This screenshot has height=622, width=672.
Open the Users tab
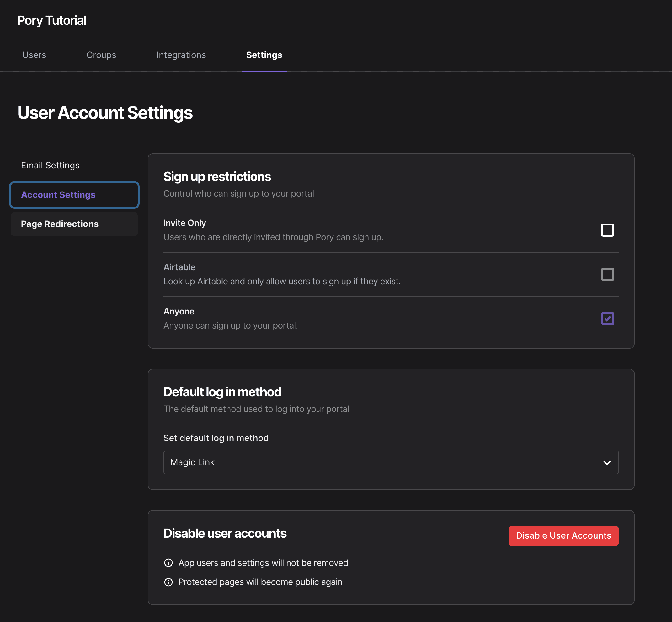point(34,55)
